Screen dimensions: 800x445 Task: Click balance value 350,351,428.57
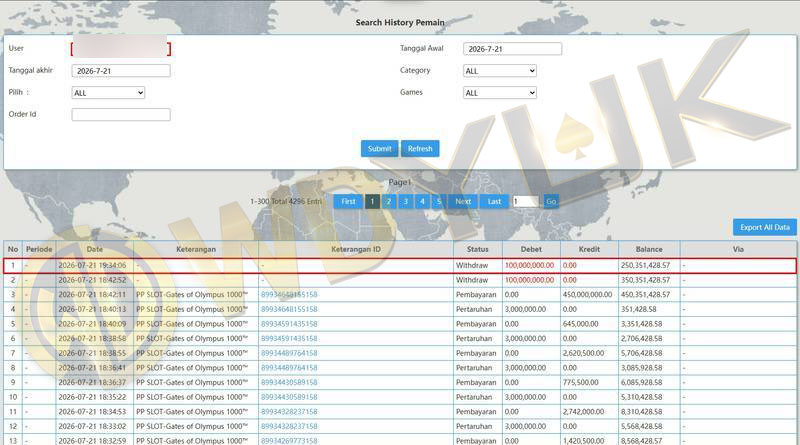pos(645,280)
